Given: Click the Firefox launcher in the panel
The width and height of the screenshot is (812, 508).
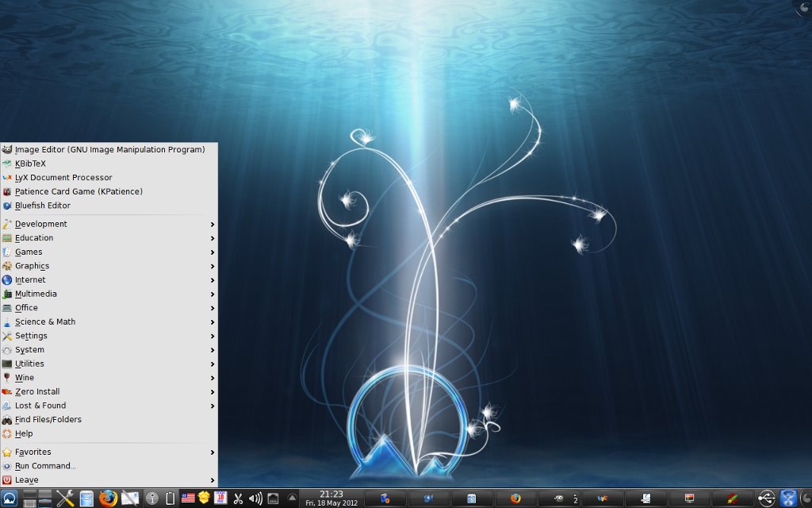Looking at the screenshot, I should 108,498.
